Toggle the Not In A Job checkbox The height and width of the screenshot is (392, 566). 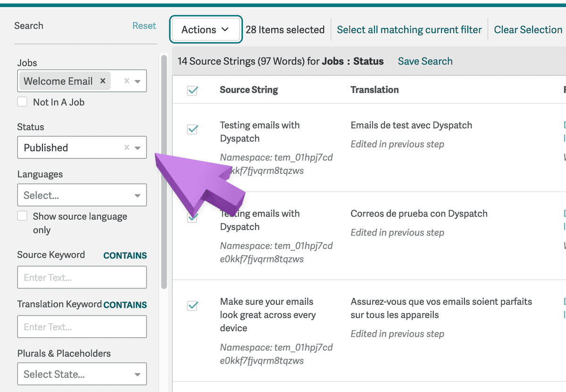[x=22, y=102]
